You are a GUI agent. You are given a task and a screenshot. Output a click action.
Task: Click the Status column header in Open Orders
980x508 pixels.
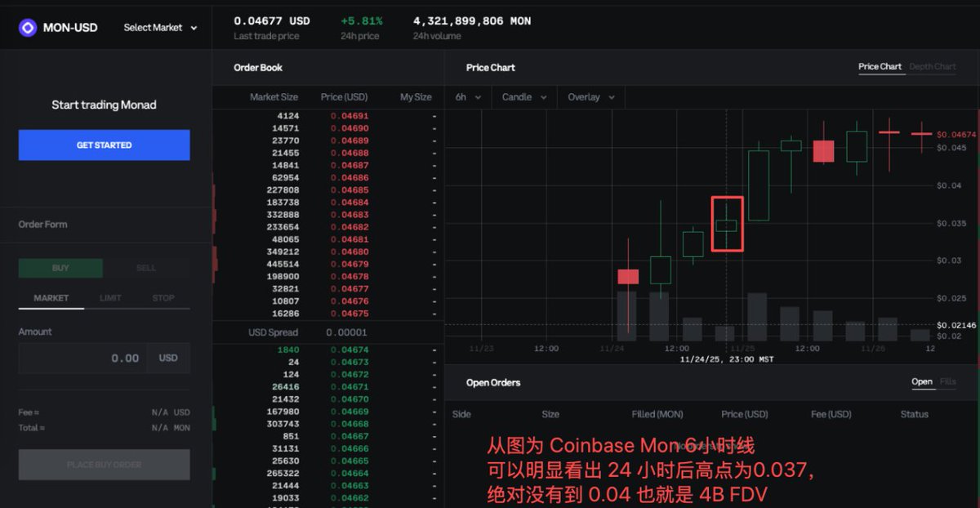coord(915,414)
